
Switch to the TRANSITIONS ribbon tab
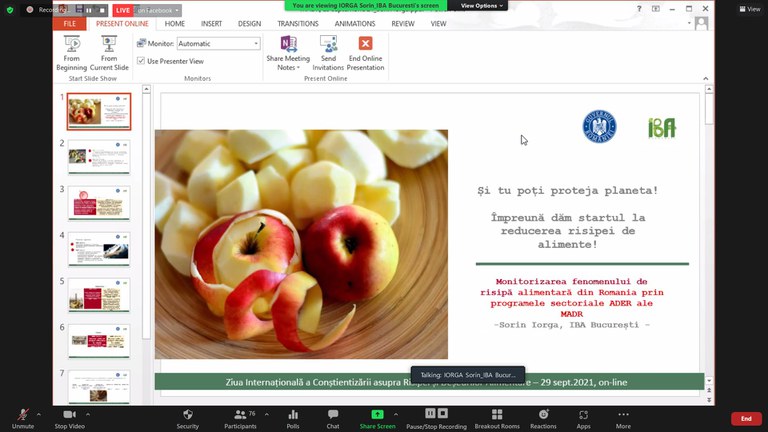[298, 23]
